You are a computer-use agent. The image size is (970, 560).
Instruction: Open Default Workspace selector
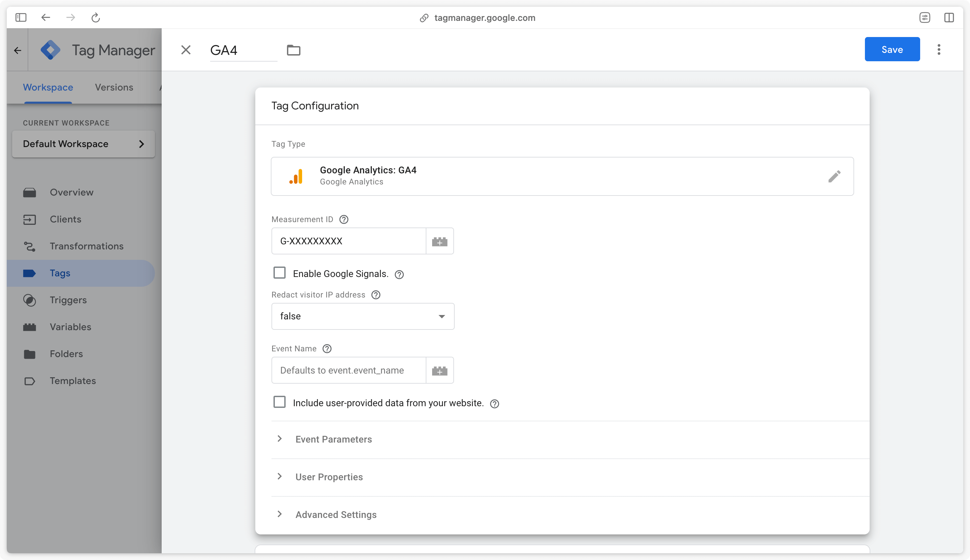[84, 144]
